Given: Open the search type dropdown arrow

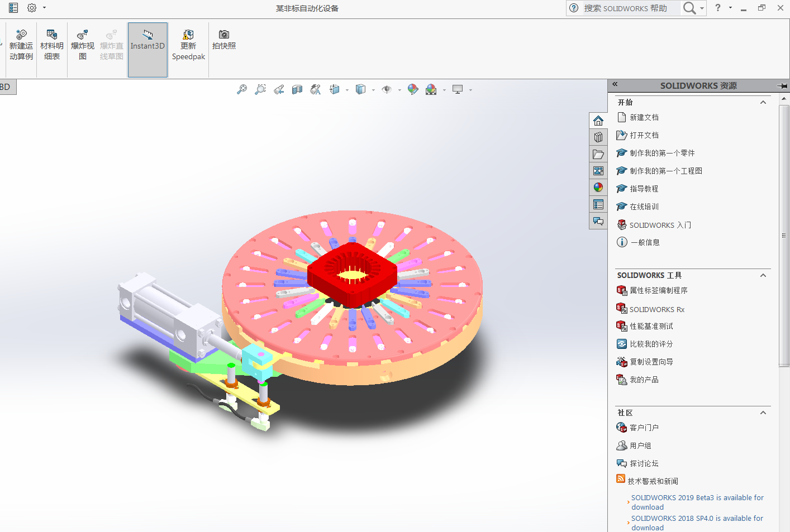Looking at the screenshot, I should point(702,8).
